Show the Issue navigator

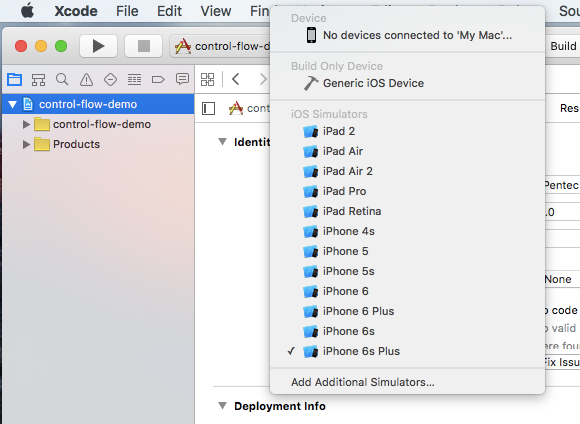(x=86, y=79)
